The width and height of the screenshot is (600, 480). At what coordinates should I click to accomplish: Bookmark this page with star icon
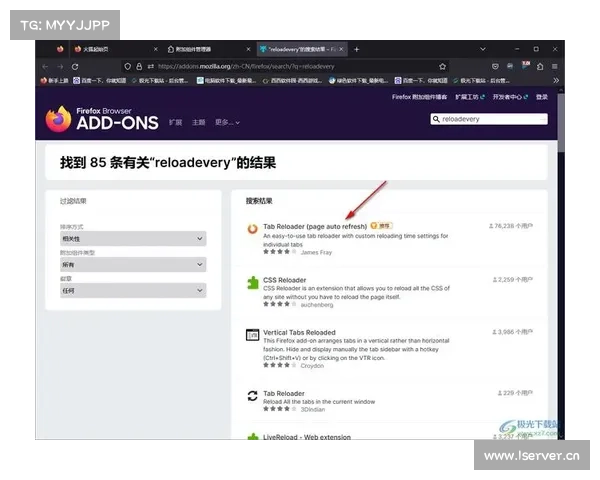click(x=442, y=67)
